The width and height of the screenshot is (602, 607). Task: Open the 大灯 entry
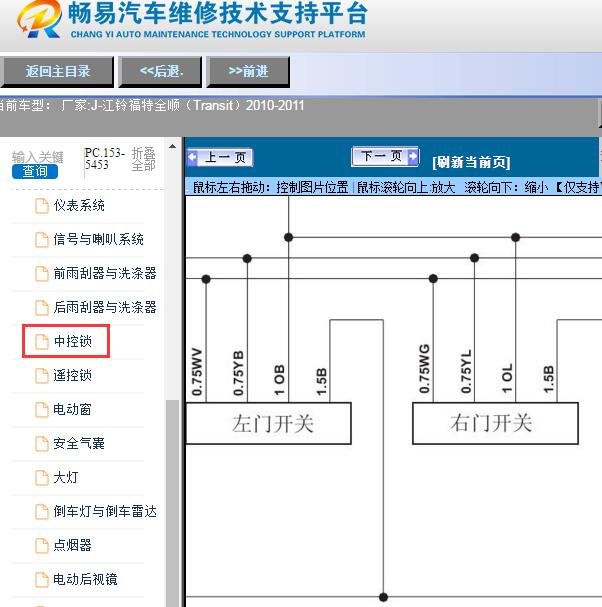coord(66,477)
